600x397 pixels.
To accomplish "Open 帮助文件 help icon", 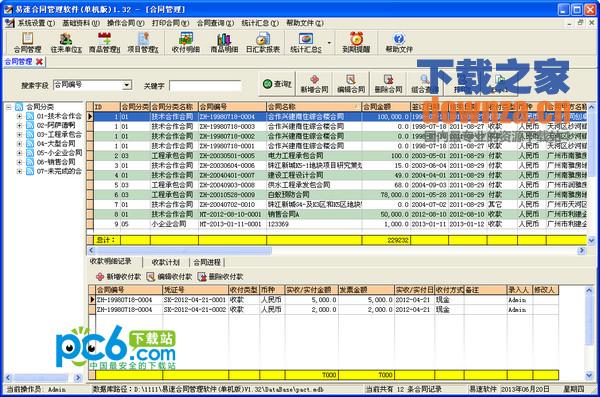I will (x=399, y=43).
